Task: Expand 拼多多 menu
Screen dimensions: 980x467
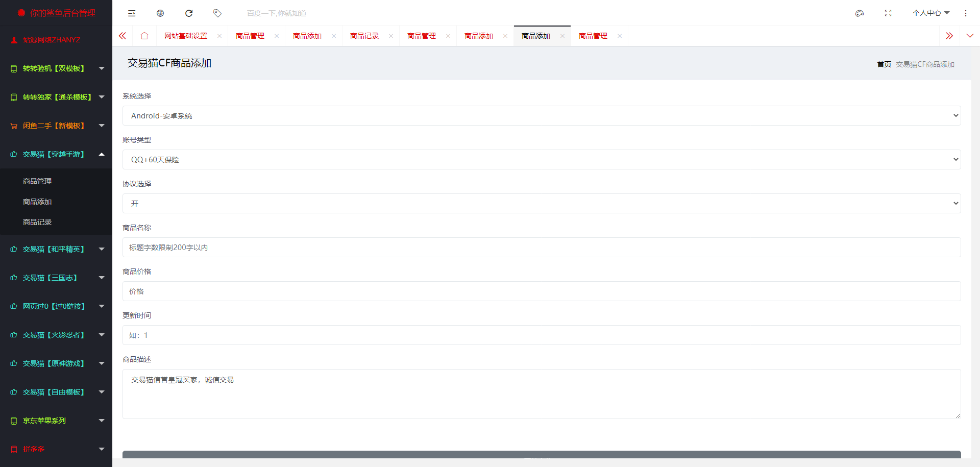Action: pos(56,449)
